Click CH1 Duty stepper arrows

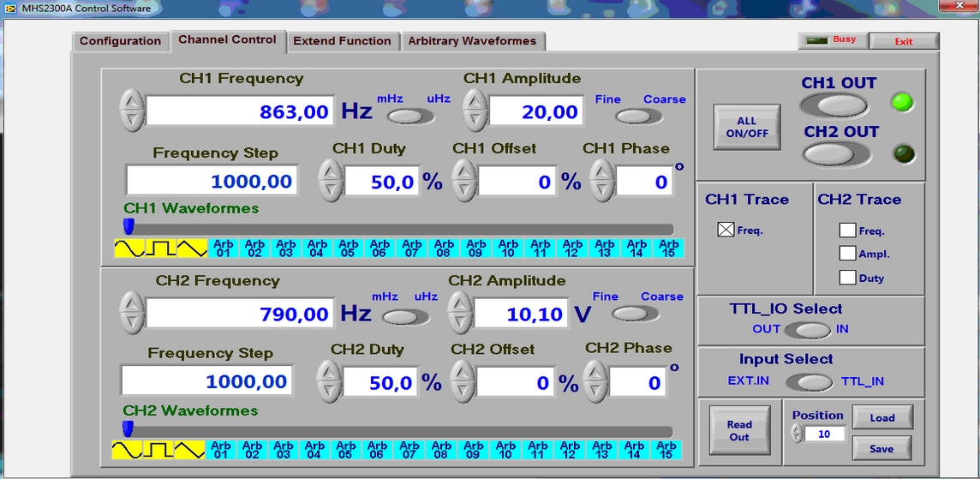point(331,180)
